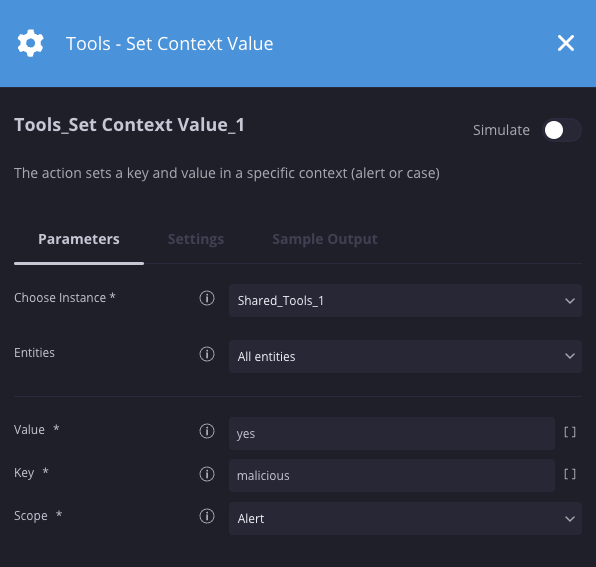Viewport: 596px width, 567px height.
Task: Select the Parameters tab
Action: (79, 239)
